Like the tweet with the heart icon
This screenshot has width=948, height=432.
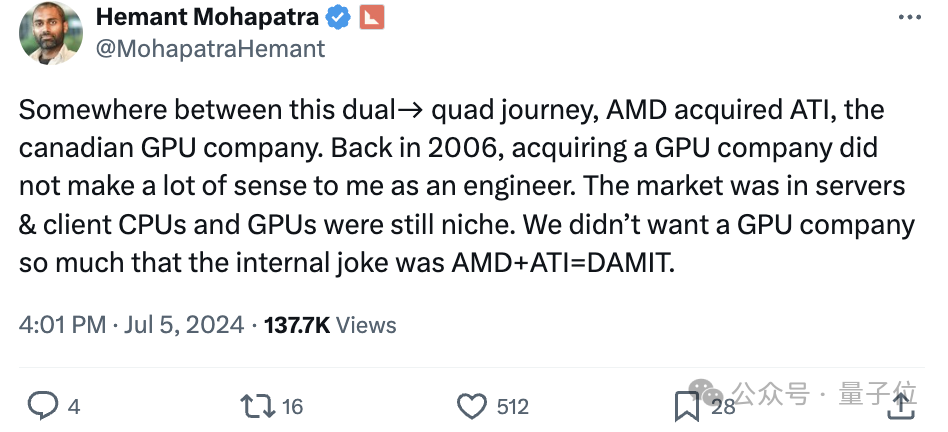471,405
